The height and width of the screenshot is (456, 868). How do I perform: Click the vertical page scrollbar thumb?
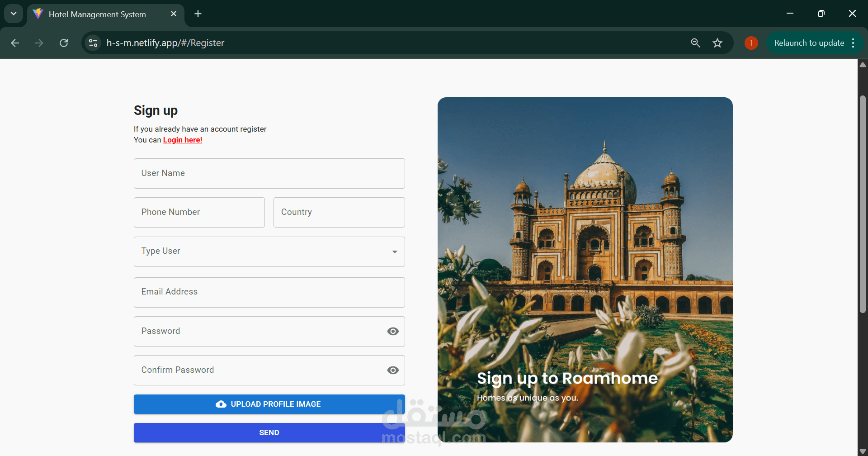[x=863, y=204]
